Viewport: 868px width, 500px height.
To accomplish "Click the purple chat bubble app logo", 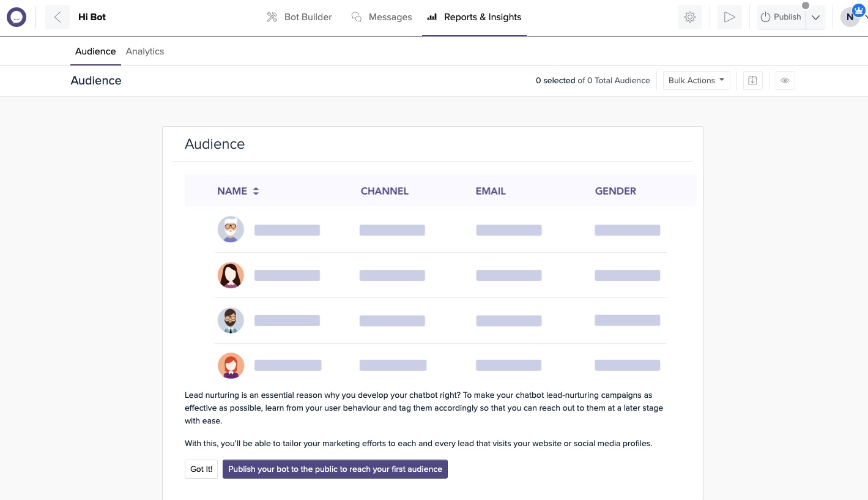I will (17, 17).
